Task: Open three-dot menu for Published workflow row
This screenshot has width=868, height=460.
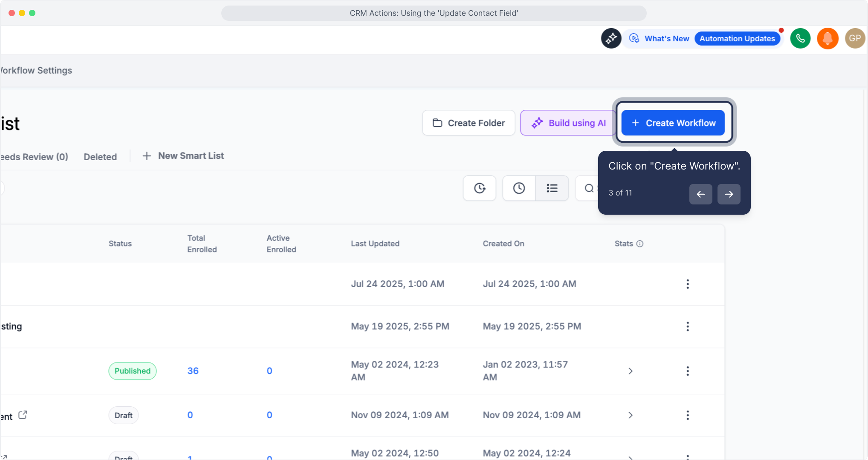Action: pyautogui.click(x=688, y=371)
